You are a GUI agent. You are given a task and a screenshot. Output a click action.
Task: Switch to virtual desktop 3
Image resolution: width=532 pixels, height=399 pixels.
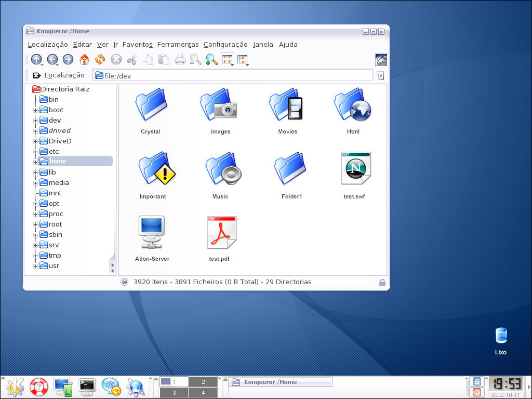click(174, 393)
